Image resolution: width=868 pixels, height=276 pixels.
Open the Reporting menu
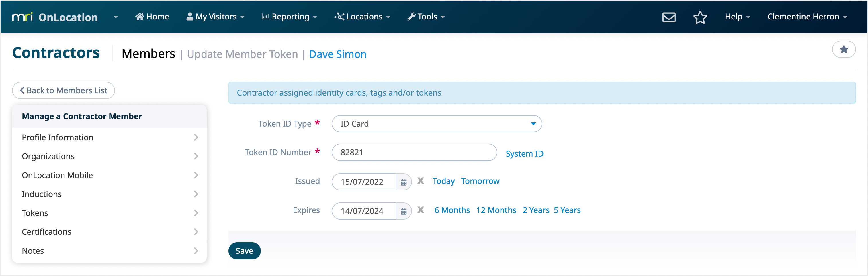point(289,17)
